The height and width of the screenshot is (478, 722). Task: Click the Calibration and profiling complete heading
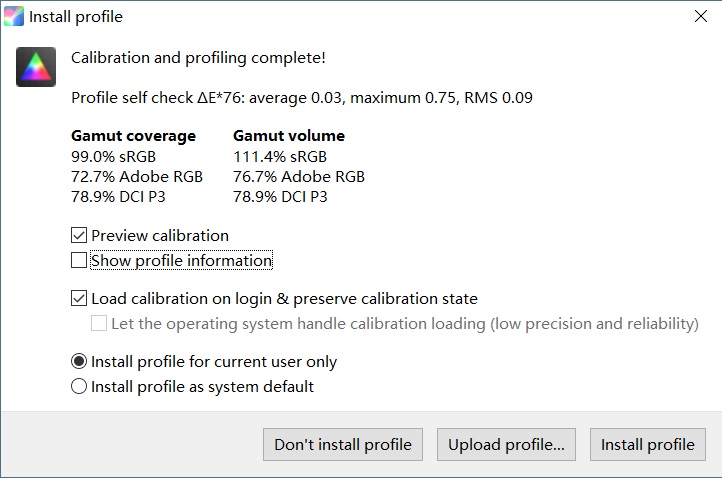(198, 58)
